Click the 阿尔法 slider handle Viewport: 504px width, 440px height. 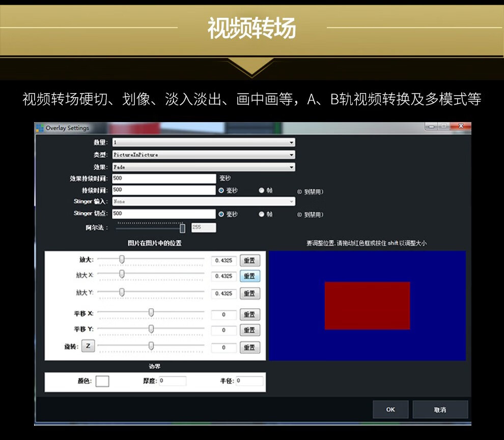182,228
